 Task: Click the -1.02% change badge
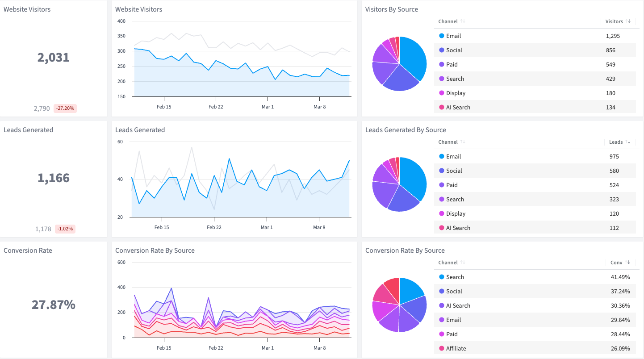(65, 229)
